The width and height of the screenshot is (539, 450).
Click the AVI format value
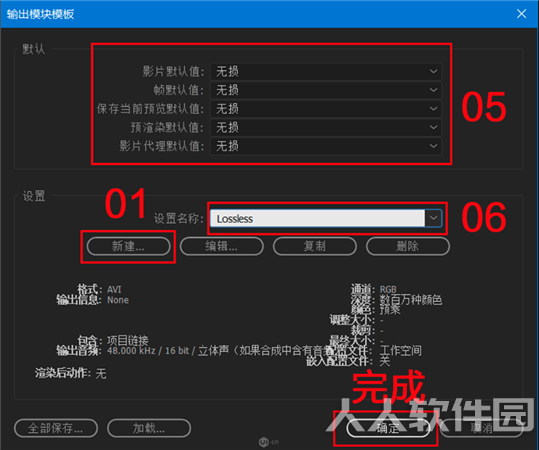[x=114, y=289]
